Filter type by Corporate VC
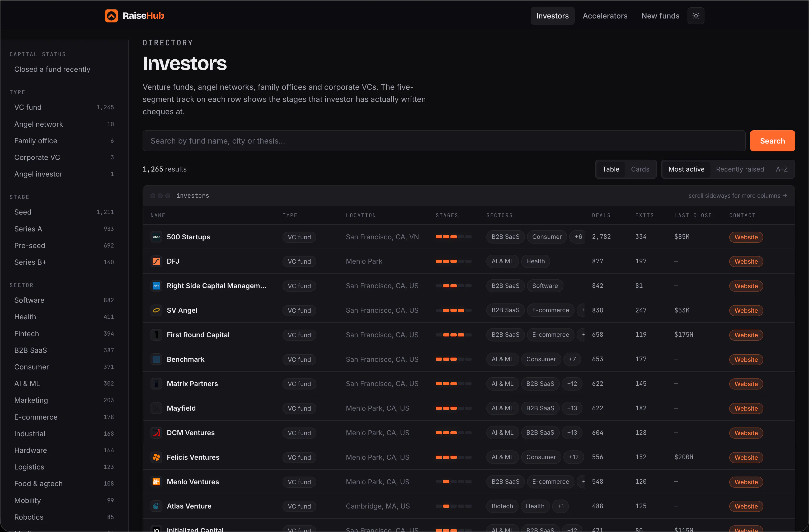Screen dimensions: 809x532 [64, 157]
